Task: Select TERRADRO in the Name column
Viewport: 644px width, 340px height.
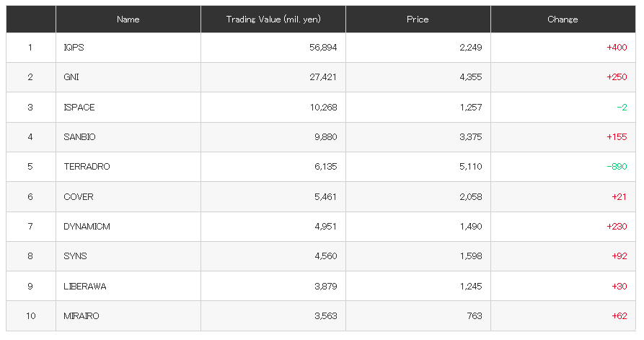Action: click(87, 167)
